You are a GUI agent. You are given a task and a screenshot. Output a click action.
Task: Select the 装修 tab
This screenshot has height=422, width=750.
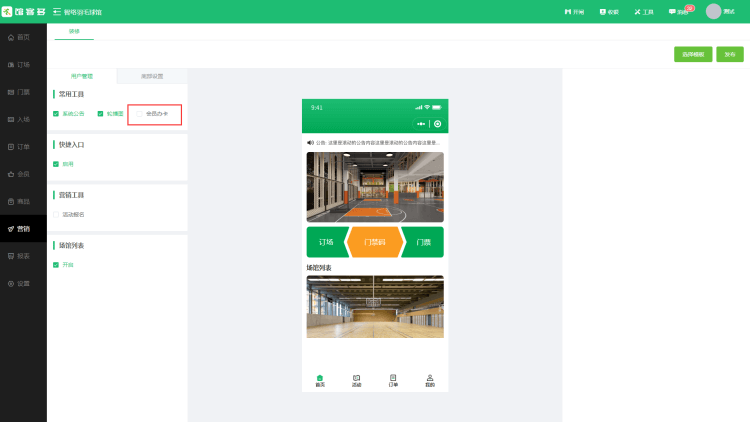[x=74, y=32]
